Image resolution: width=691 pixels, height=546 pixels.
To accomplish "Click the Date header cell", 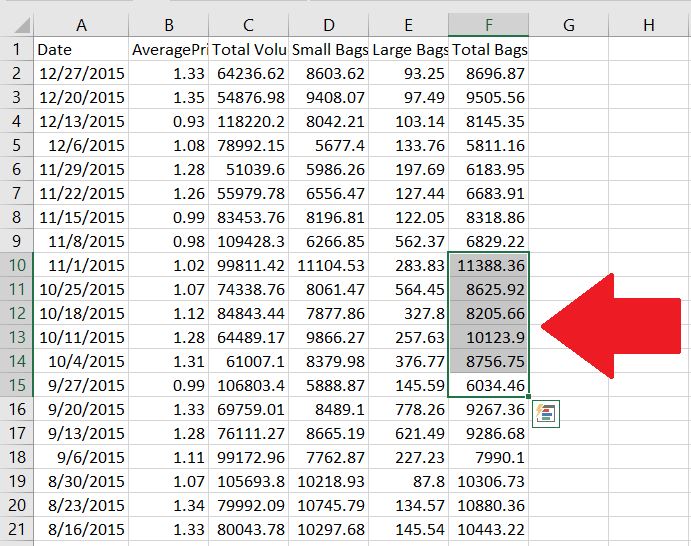I will click(81, 49).
